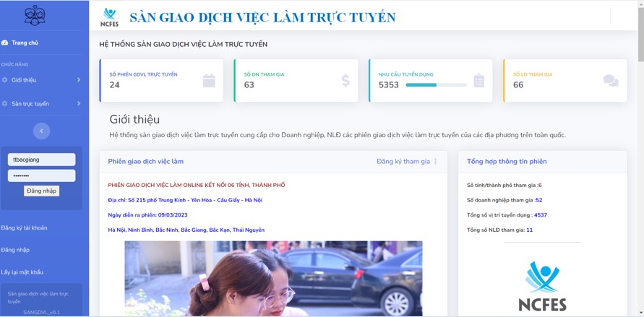The image size is (644, 317).
Task: Click the NCFES logo in the header
Action: point(109,17)
